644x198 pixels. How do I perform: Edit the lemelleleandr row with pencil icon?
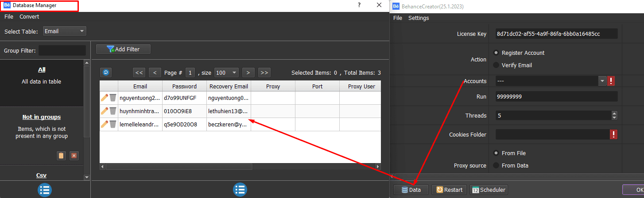tap(105, 124)
